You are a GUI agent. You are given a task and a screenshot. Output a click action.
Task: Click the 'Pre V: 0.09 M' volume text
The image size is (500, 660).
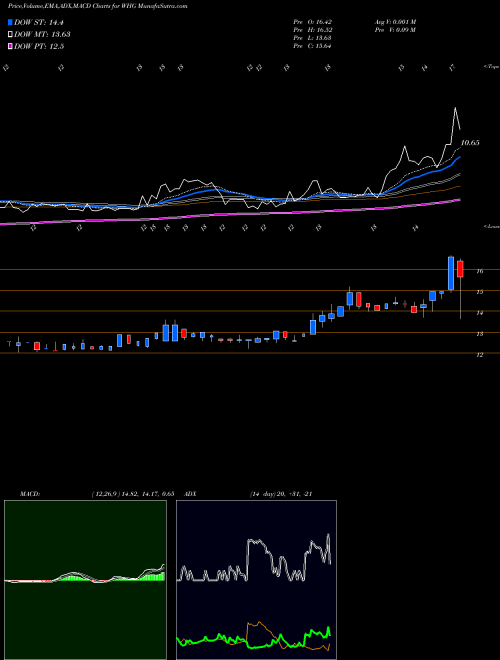pos(395,30)
